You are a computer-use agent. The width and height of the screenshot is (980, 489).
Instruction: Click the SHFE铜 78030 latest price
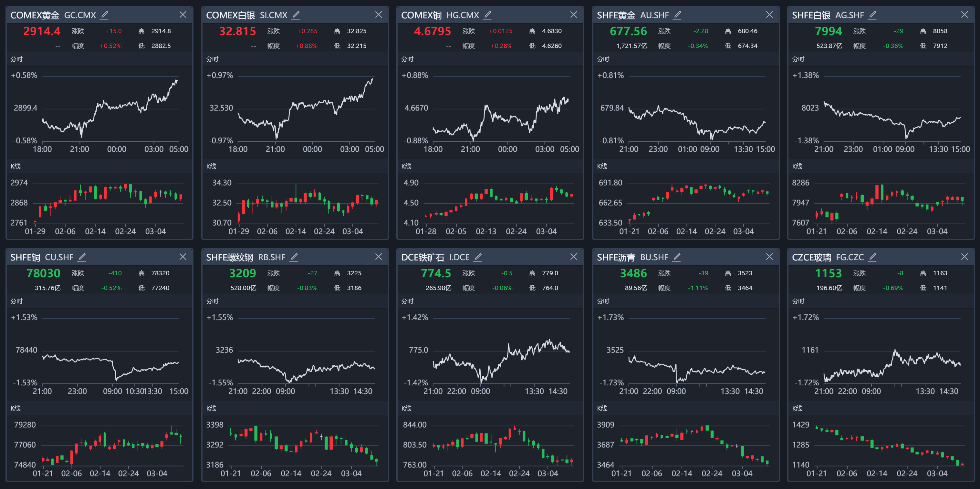tap(43, 273)
